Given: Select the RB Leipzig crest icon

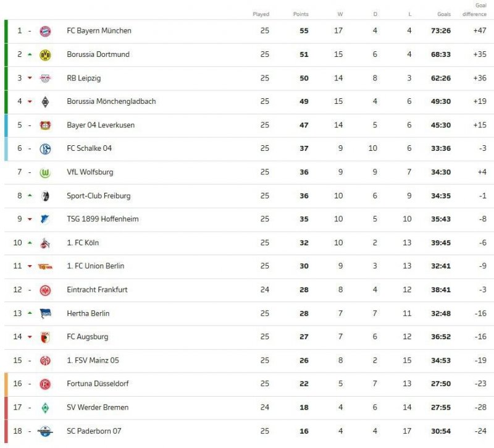Looking at the screenshot, I should tap(45, 78).
